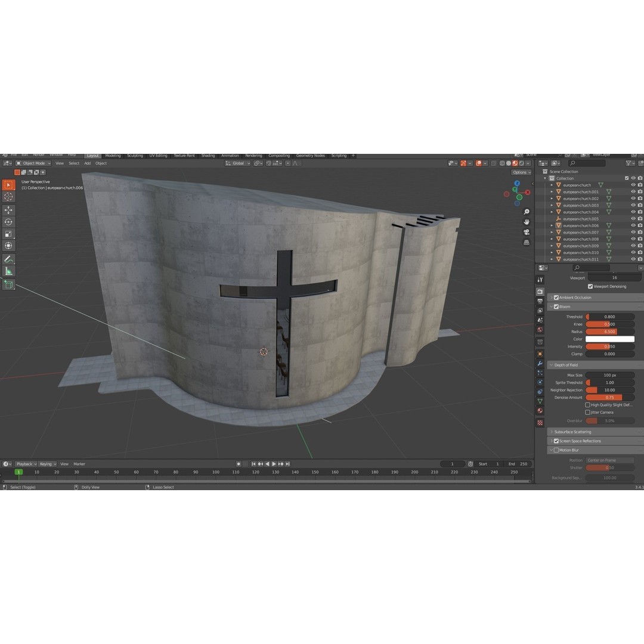The height and width of the screenshot is (644, 644).
Task: Click the timeline Marker menu
Action: pyautogui.click(x=79, y=464)
